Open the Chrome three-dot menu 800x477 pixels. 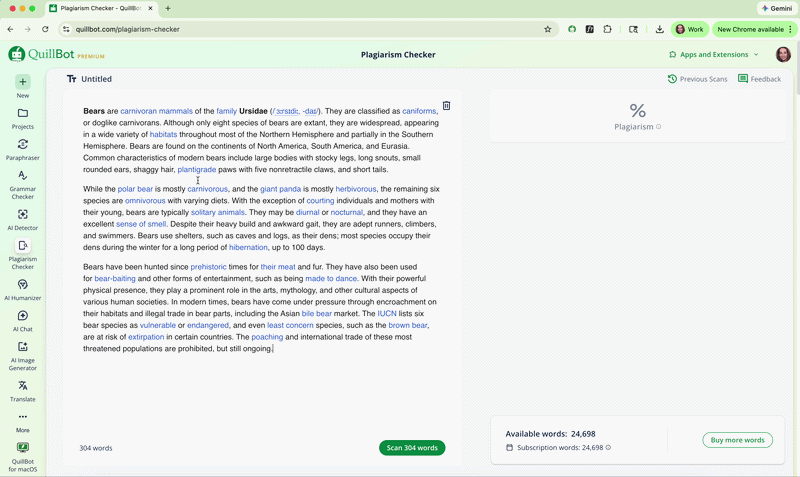tap(790, 29)
